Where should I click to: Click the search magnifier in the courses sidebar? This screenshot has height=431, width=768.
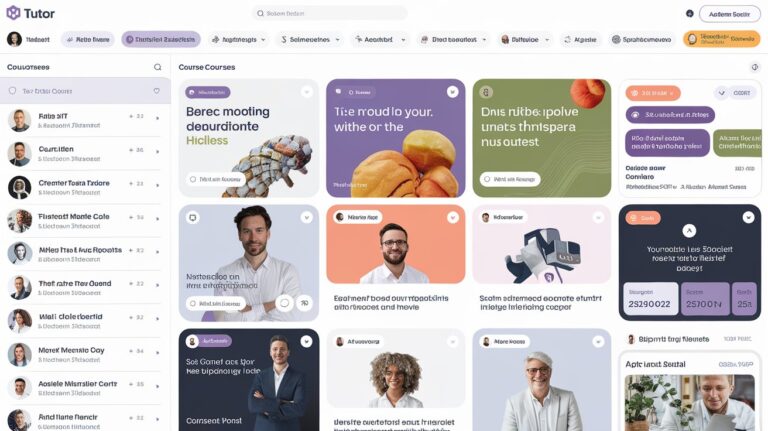[x=157, y=67]
